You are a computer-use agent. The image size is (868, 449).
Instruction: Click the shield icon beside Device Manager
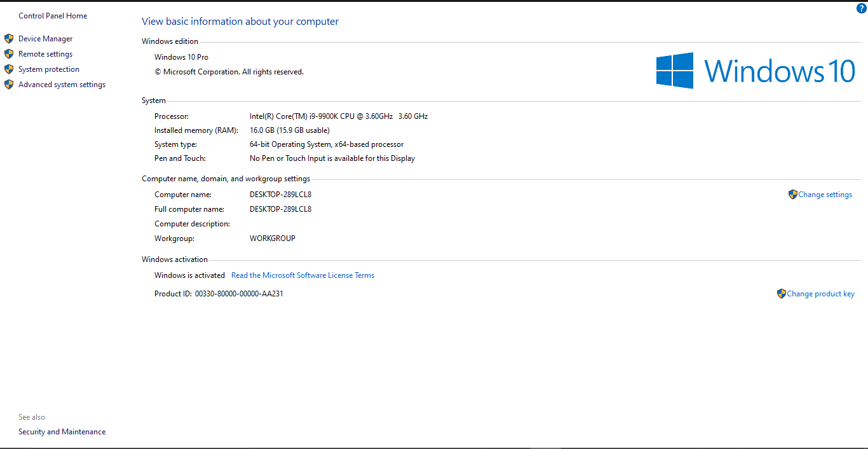pos(9,39)
